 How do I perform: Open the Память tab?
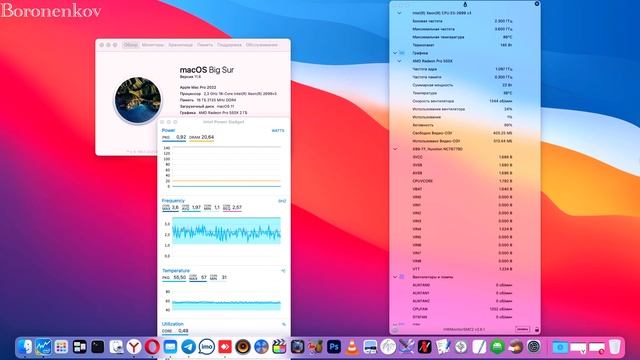coord(205,45)
